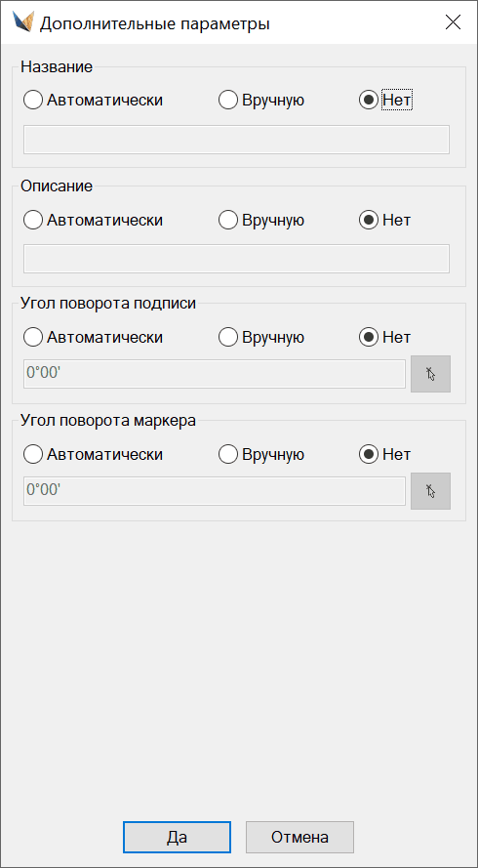Click the Отмена button

pyautogui.click(x=299, y=837)
